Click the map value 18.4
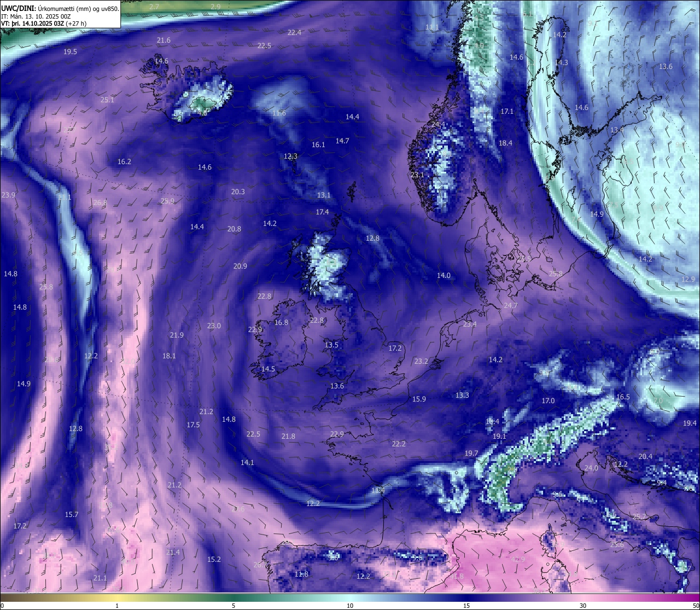Image resolution: width=700 pixels, height=610 pixels. (x=505, y=143)
